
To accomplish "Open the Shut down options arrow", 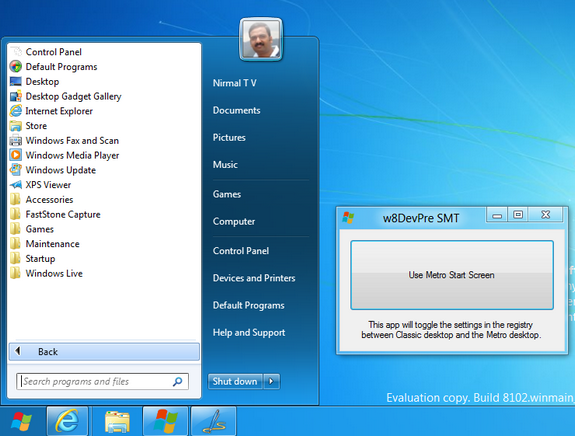I will 271,381.
